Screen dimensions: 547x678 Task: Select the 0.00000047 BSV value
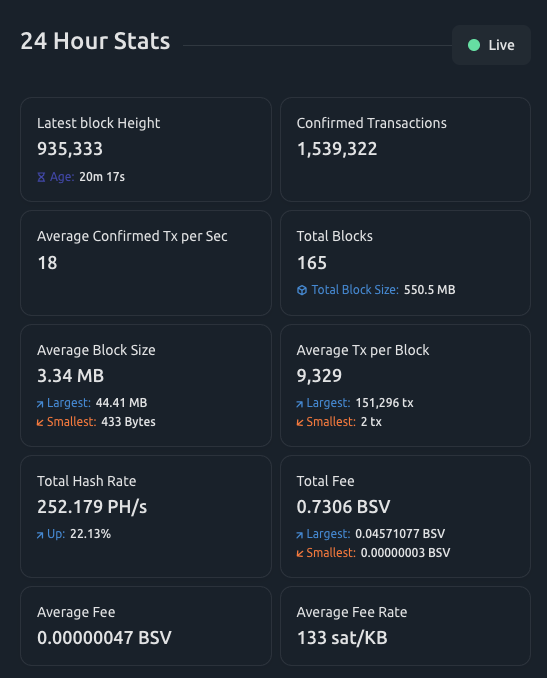(x=104, y=638)
